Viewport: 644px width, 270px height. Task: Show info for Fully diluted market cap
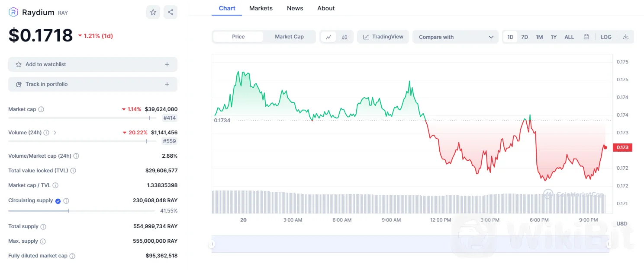pos(72,256)
